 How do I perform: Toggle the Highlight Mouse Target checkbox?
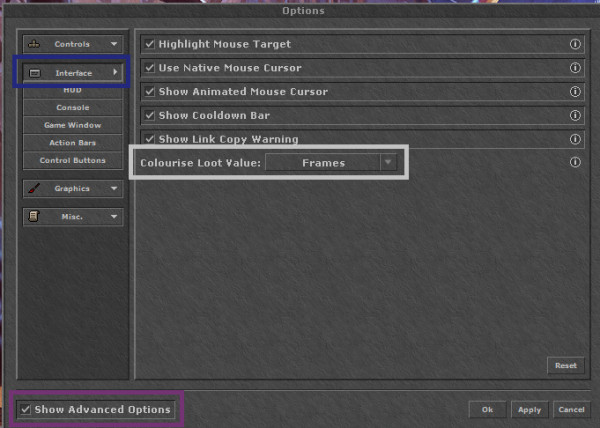150,44
